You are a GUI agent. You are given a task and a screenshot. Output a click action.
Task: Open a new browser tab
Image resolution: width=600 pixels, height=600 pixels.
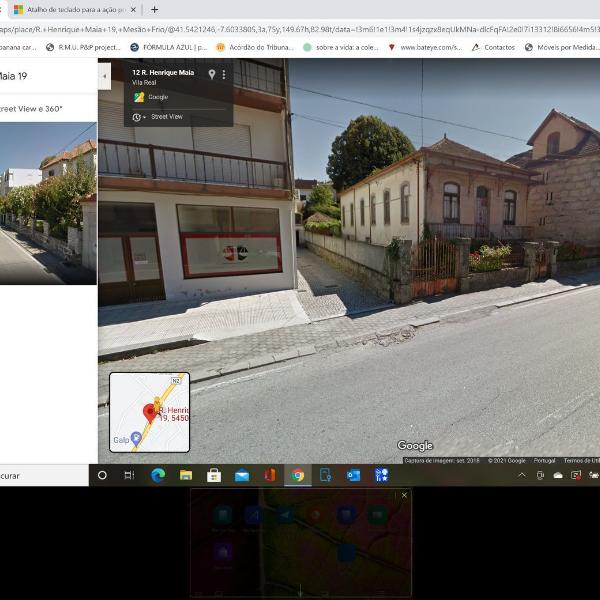coord(154,9)
